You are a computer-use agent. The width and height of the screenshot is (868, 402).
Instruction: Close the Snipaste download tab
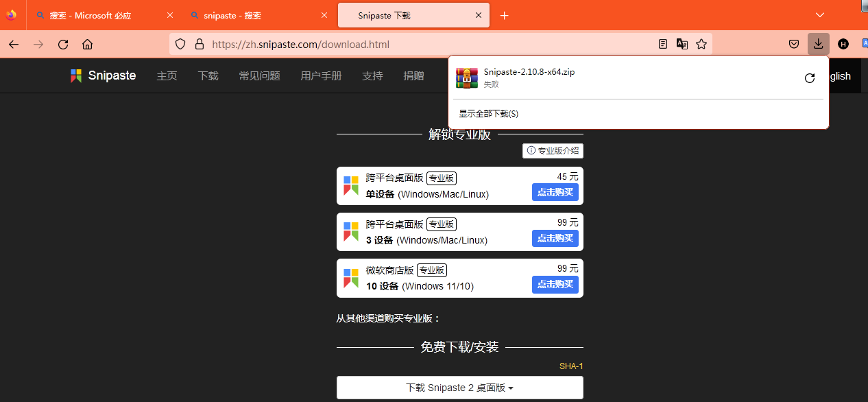[x=478, y=15]
